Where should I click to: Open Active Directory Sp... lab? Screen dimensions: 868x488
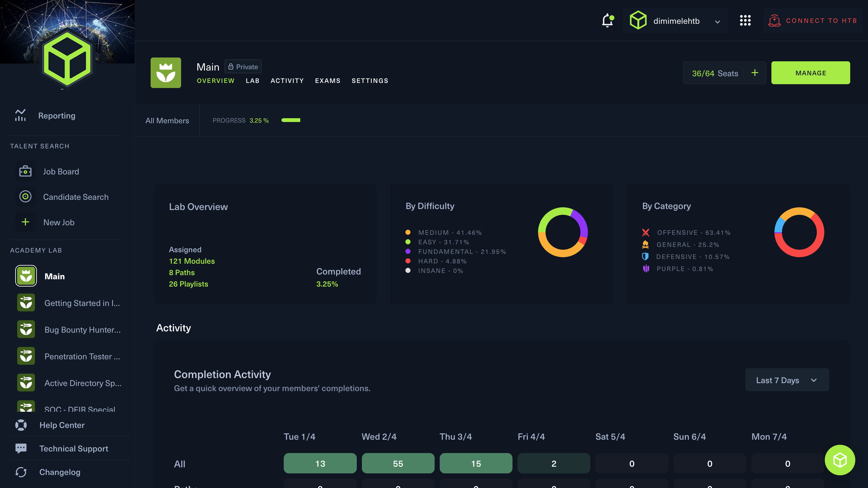[x=83, y=383]
